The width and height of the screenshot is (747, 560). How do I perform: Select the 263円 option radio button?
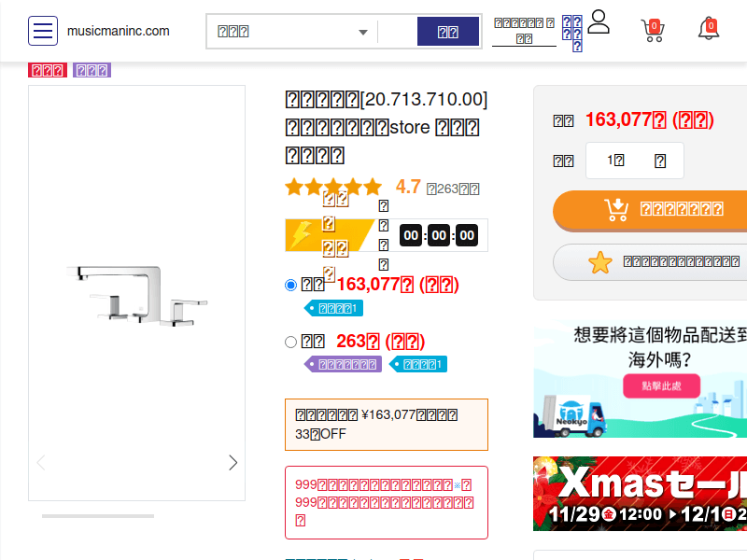[290, 342]
